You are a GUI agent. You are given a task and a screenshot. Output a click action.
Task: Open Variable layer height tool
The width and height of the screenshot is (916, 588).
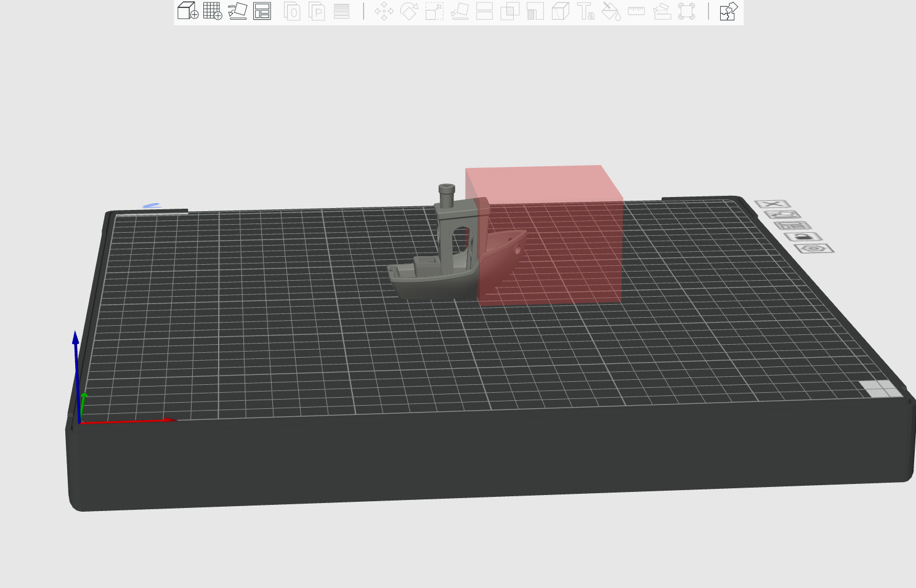341,11
